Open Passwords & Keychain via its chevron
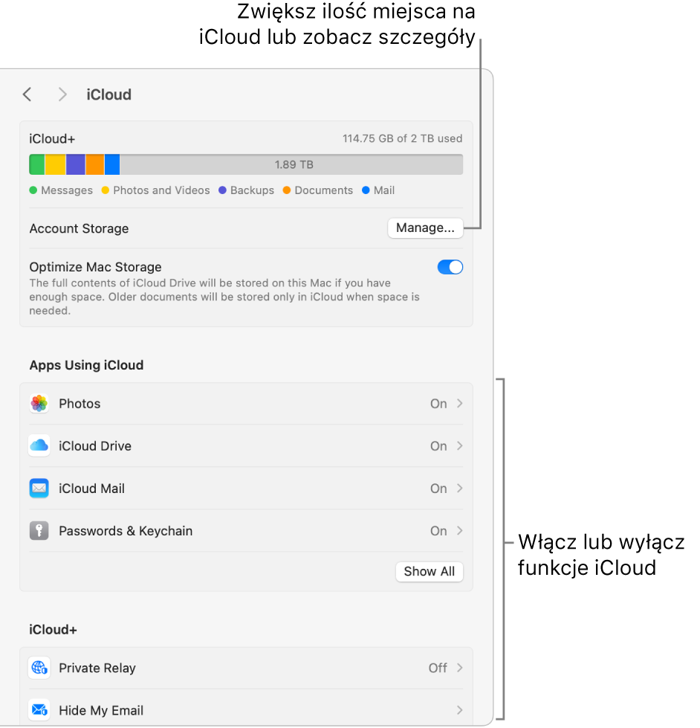 (459, 531)
